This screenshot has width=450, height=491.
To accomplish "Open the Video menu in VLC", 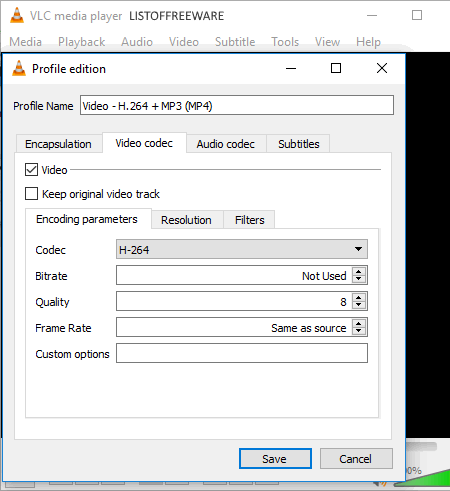I will (184, 42).
